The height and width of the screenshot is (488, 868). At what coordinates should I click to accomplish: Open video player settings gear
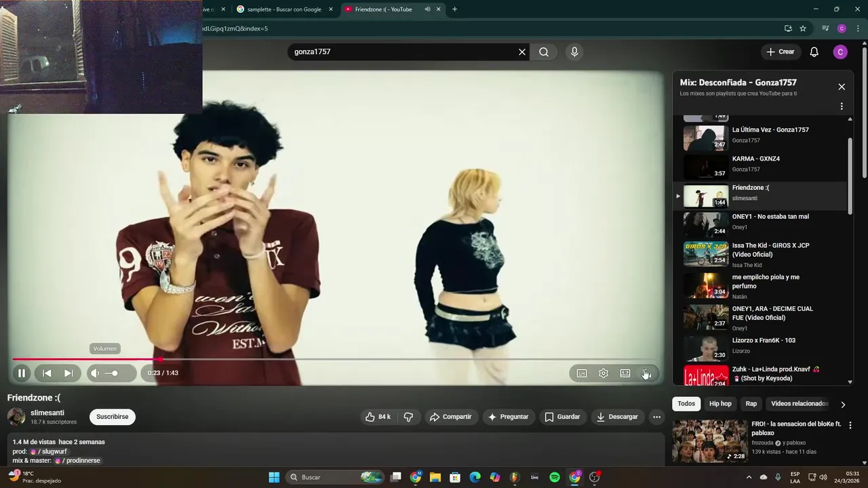(604, 373)
